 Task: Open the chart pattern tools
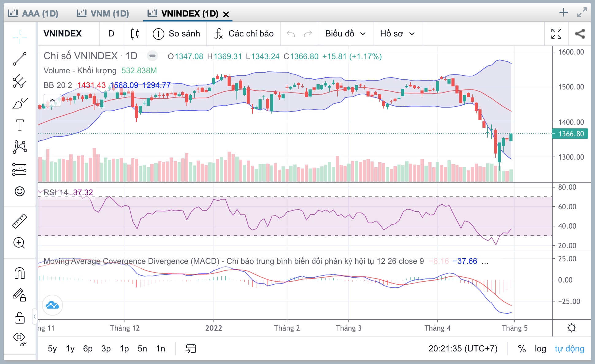click(20, 147)
